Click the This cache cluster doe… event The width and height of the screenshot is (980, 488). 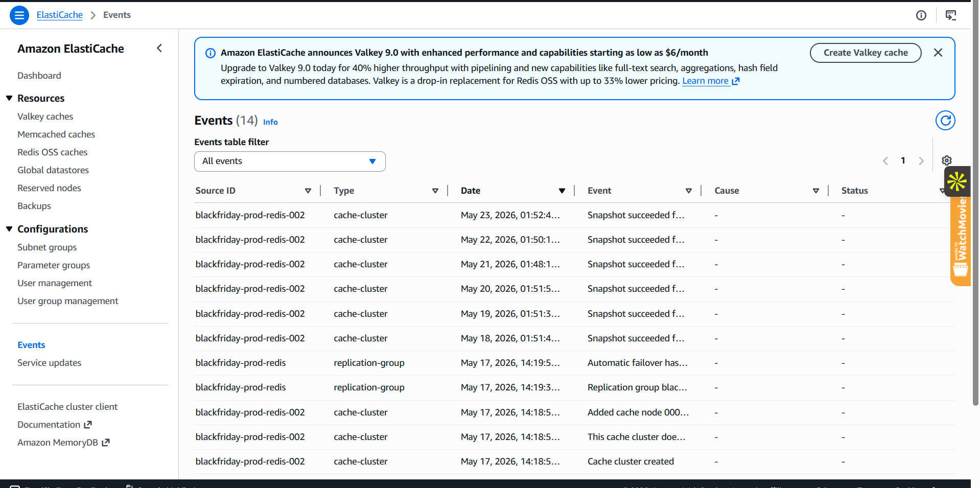coord(637,437)
